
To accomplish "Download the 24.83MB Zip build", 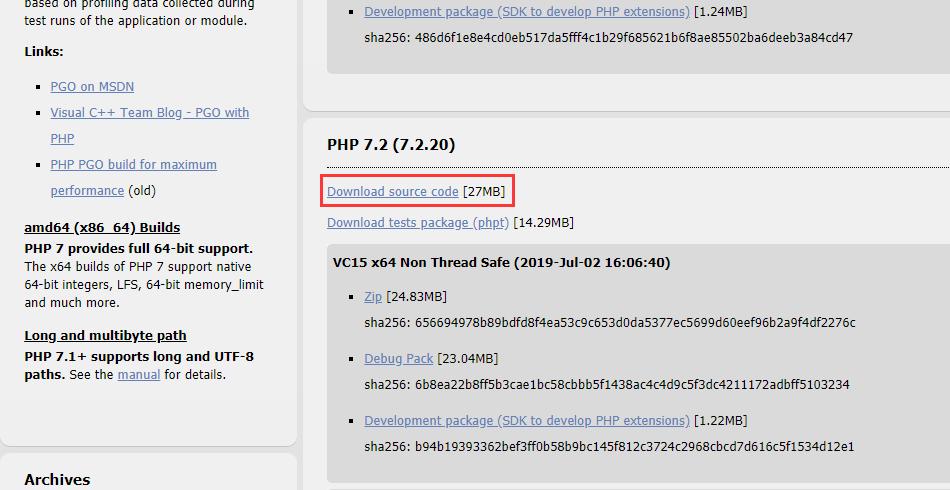I will [373, 297].
